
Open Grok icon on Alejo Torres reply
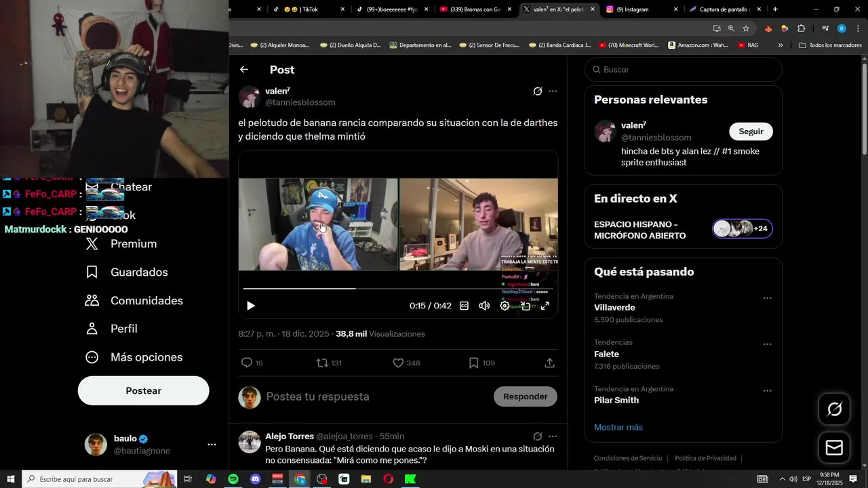coord(538,436)
